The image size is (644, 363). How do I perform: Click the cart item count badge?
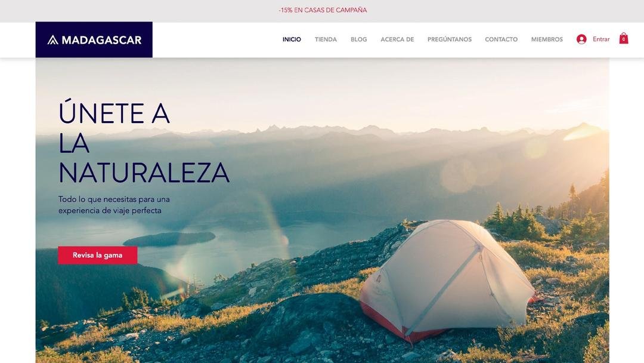(624, 39)
